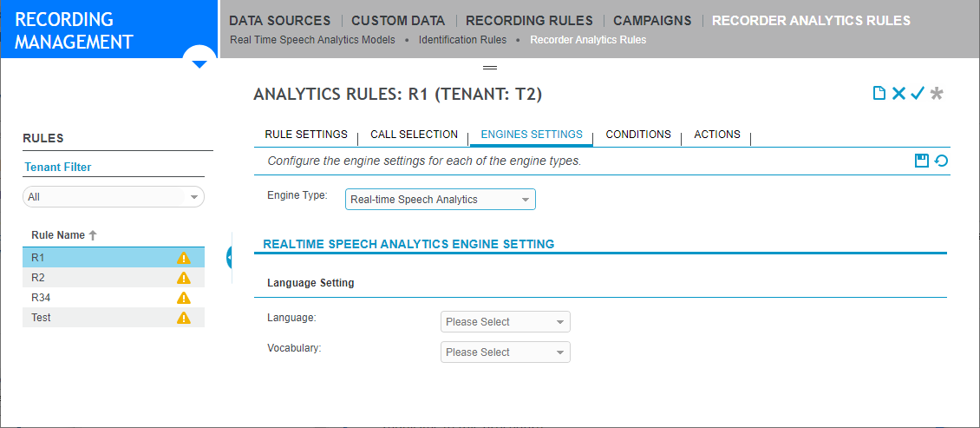Select rule R1 in the list
Image resolution: width=980 pixels, height=428 pixels.
pyautogui.click(x=113, y=257)
